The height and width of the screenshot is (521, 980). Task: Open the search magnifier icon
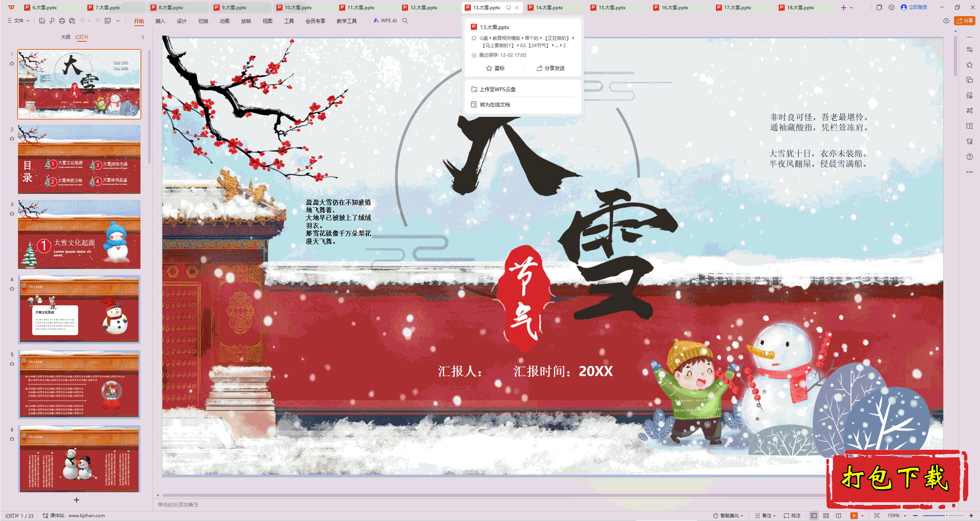pos(405,21)
